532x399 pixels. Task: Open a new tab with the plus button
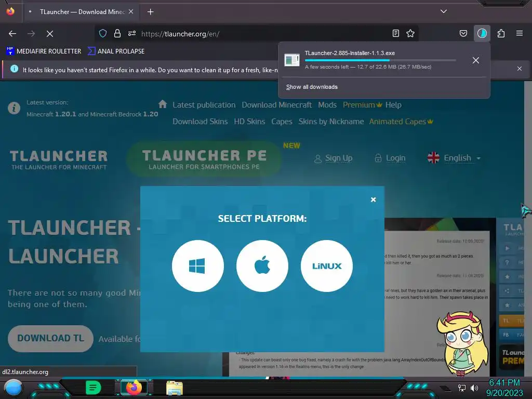click(150, 12)
